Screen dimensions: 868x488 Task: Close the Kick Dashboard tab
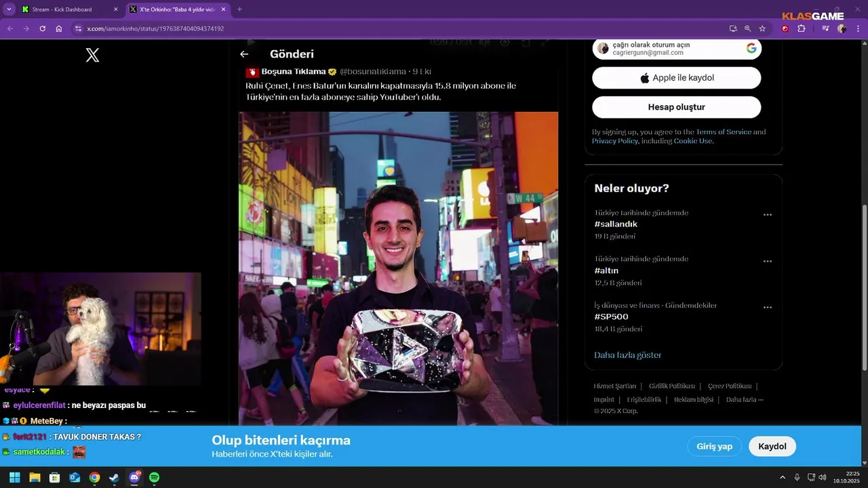click(115, 9)
